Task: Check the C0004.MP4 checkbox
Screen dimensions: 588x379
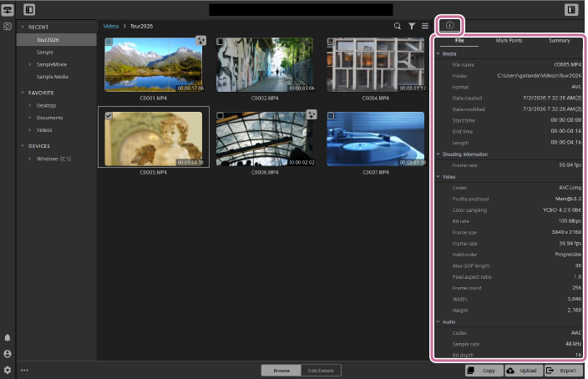Action: (x=331, y=42)
